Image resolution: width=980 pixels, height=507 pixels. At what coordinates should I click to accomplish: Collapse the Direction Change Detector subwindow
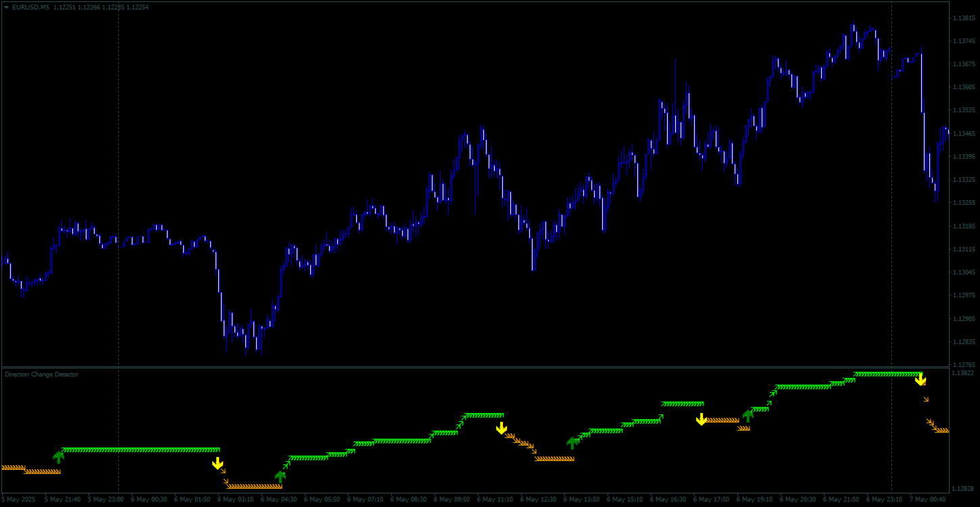click(41, 374)
